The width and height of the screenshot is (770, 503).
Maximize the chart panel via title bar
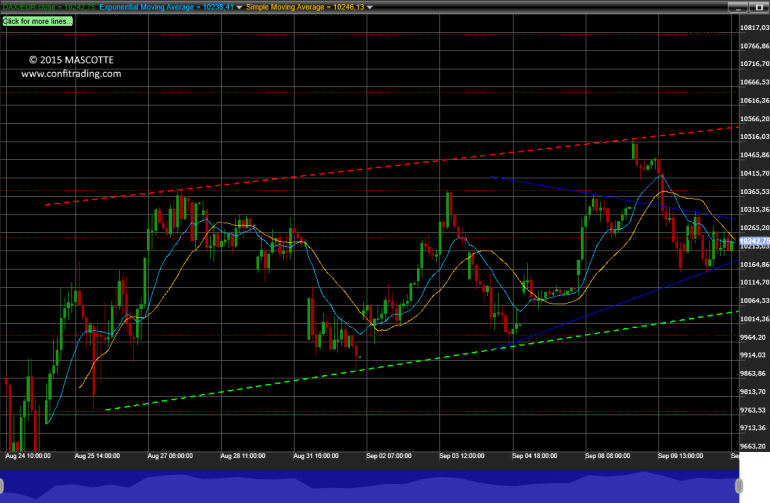(759, 7)
